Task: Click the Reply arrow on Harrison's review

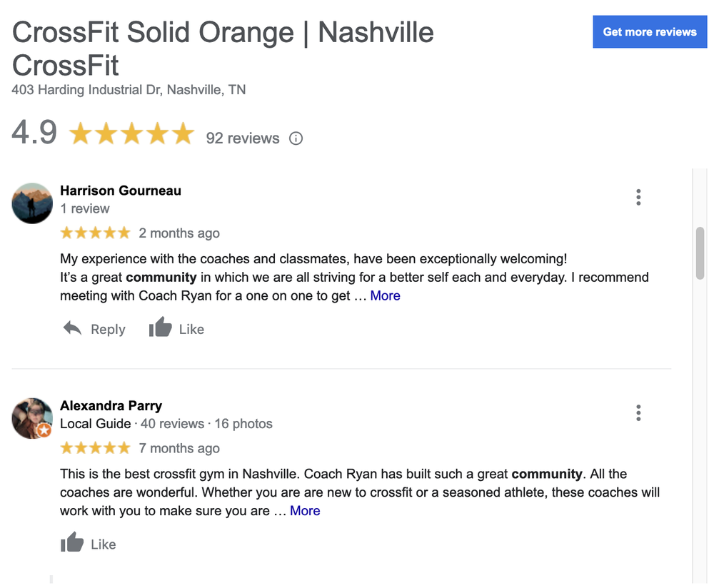Action: (x=72, y=328)
